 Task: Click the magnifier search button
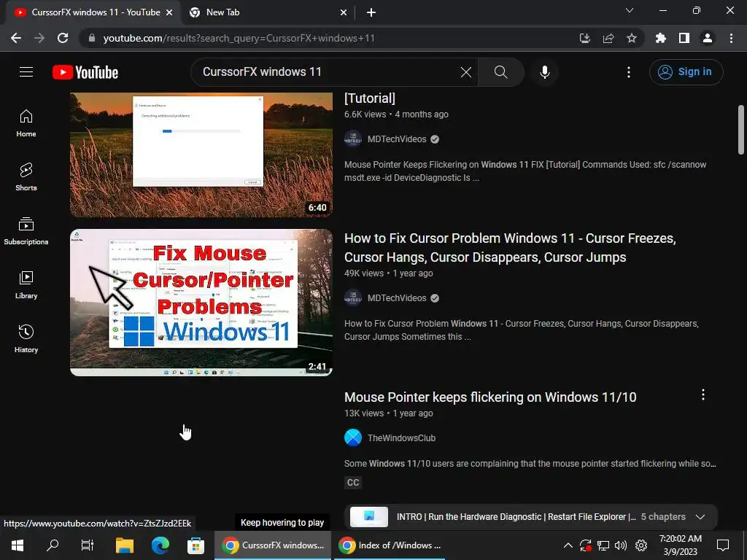[500, 72]
